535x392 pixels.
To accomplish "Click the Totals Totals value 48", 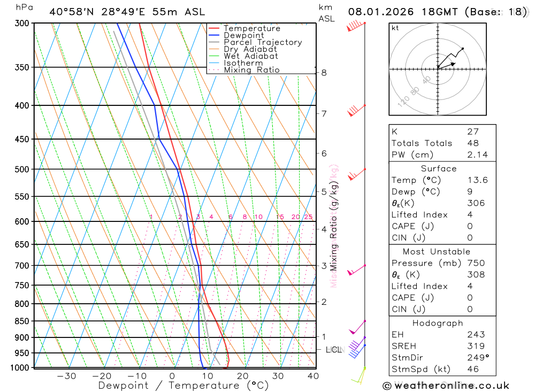I will [473, 143].
